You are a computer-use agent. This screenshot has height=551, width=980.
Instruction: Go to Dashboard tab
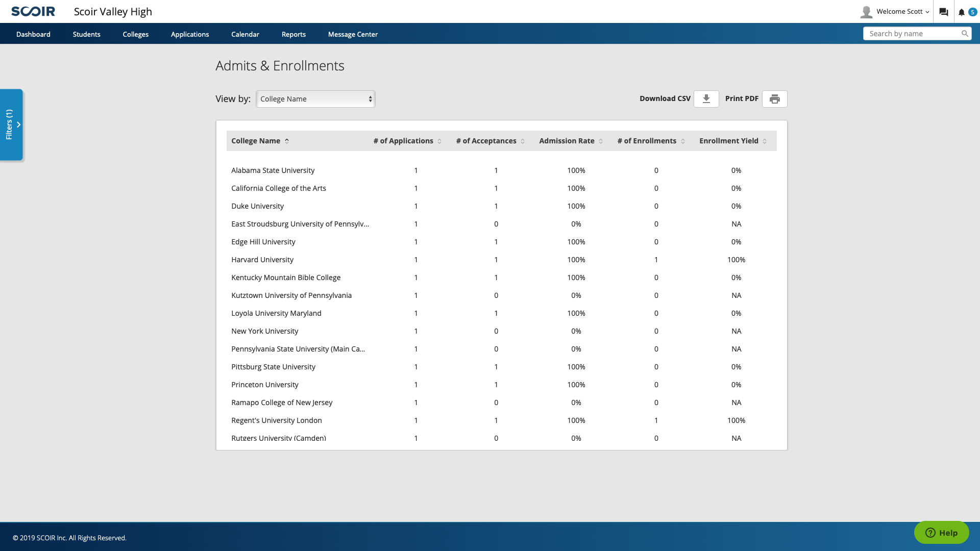point(33,34)
